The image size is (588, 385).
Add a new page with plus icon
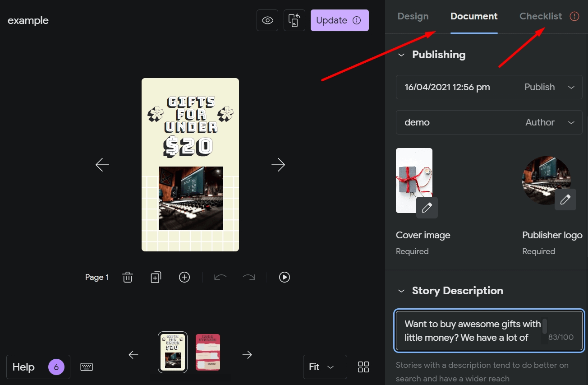184,277
